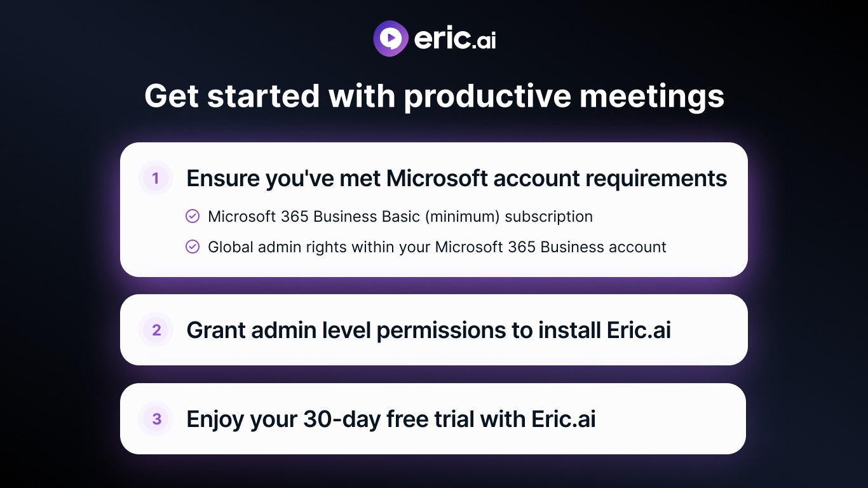Open 'Enjoy your 30-day free trial with Eric.ai'

click(391, 419)
